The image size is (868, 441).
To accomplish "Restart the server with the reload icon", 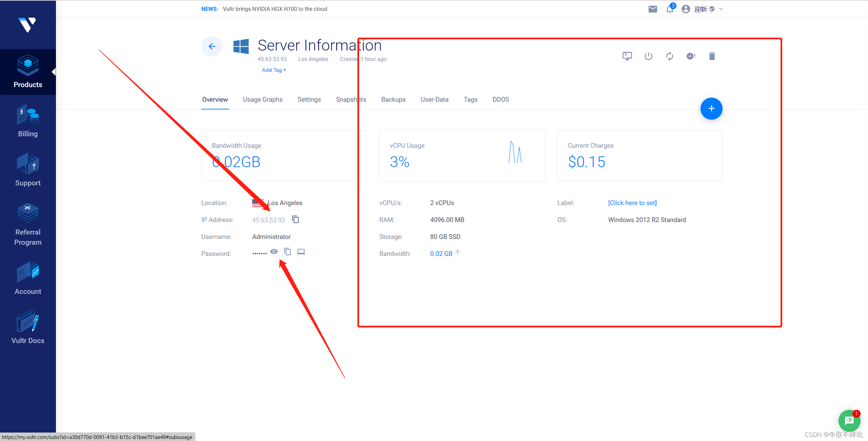I will click(670, 56).
